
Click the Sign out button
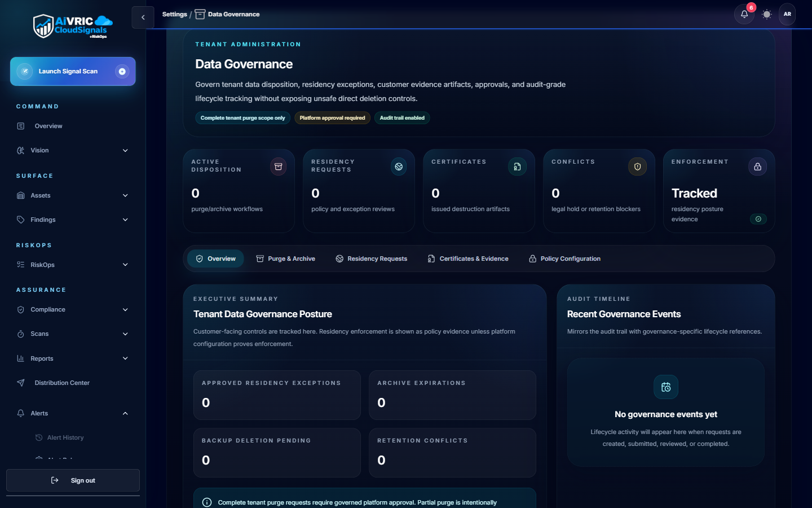coord(73,480)
